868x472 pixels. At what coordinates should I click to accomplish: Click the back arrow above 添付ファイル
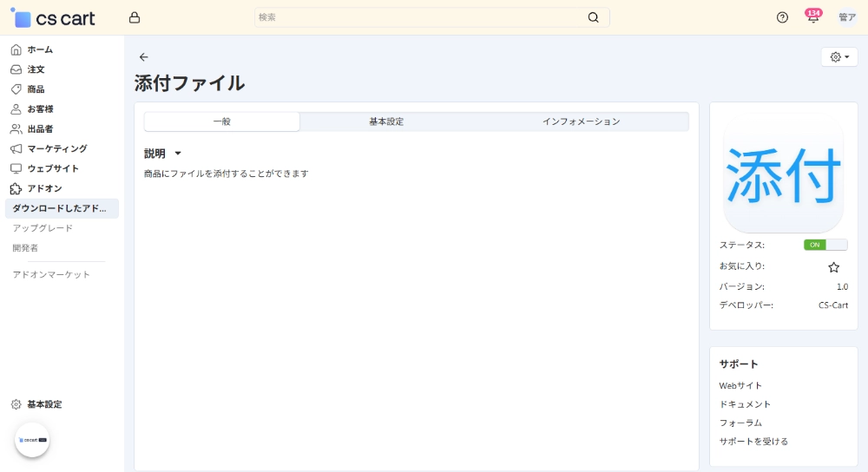pos(144,57)
